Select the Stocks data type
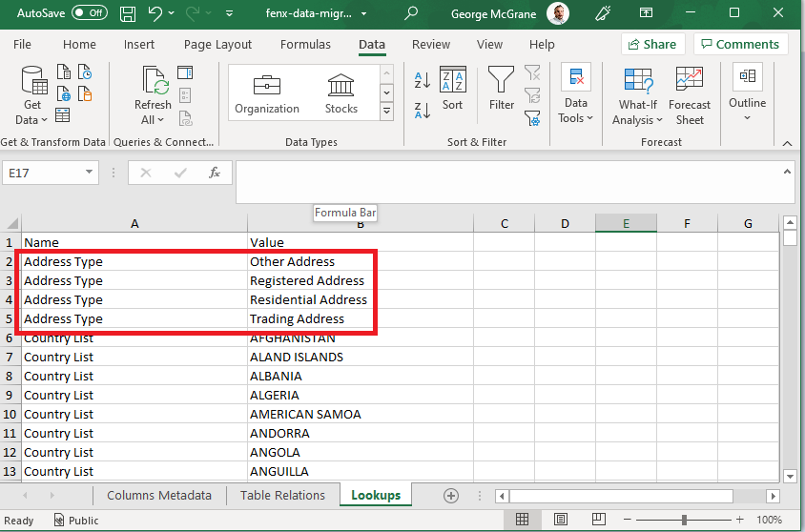 pos(341,92)
